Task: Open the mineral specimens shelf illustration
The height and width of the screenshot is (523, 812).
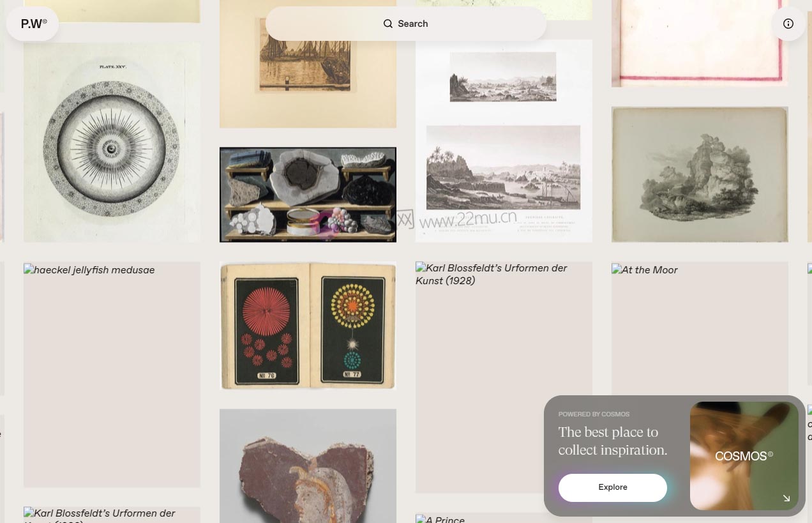Action: (308, 195)
